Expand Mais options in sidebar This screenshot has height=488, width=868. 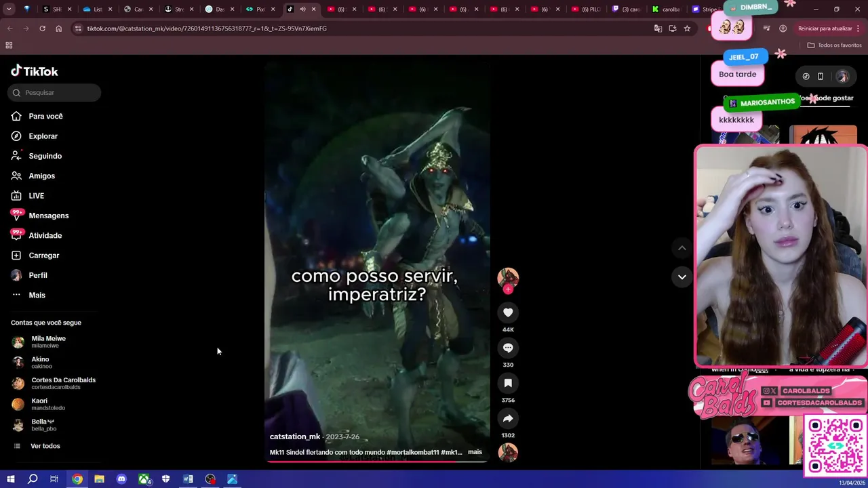click(28, 295)
